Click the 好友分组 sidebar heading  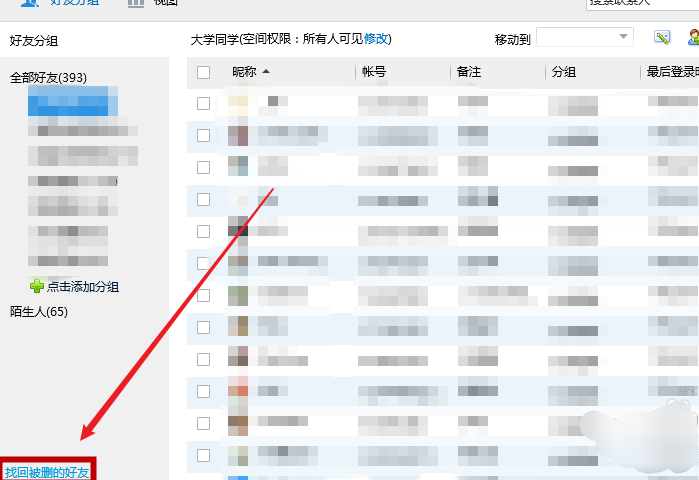click(34, 41)
